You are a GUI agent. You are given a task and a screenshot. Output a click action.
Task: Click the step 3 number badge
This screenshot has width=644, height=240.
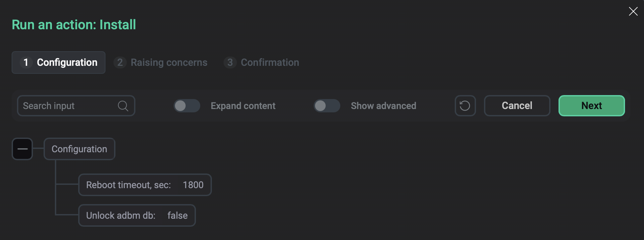(x=230, y=62)
